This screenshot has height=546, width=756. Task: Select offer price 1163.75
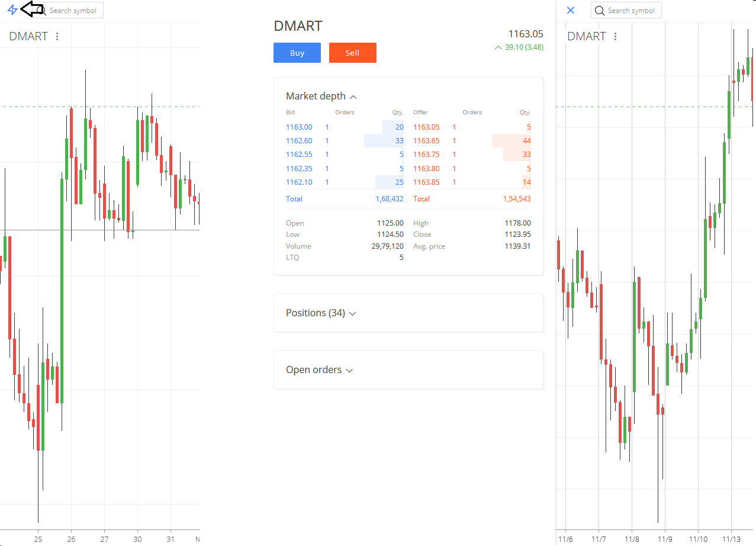pyautogui.click(x=426, y=155)
